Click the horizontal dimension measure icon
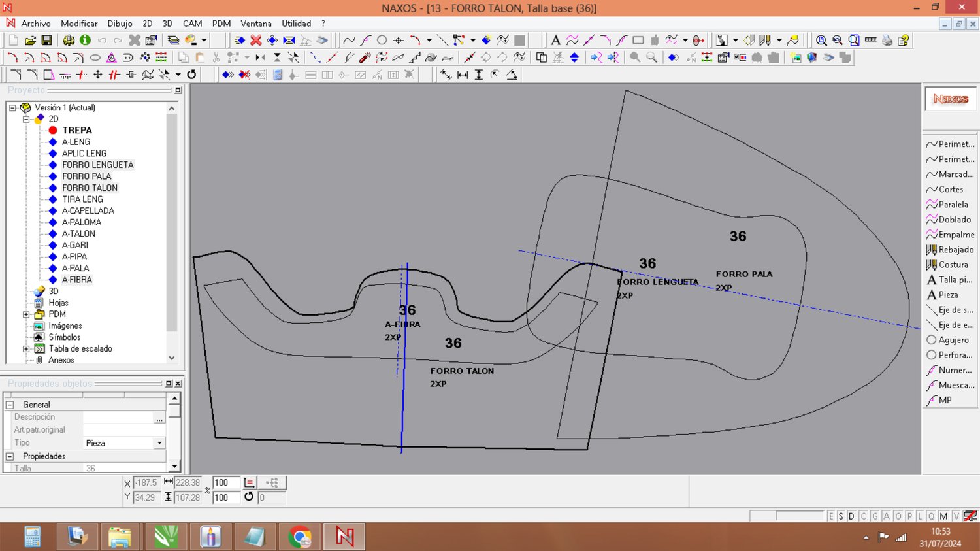980x551 pixels. (x=463, y=75)
